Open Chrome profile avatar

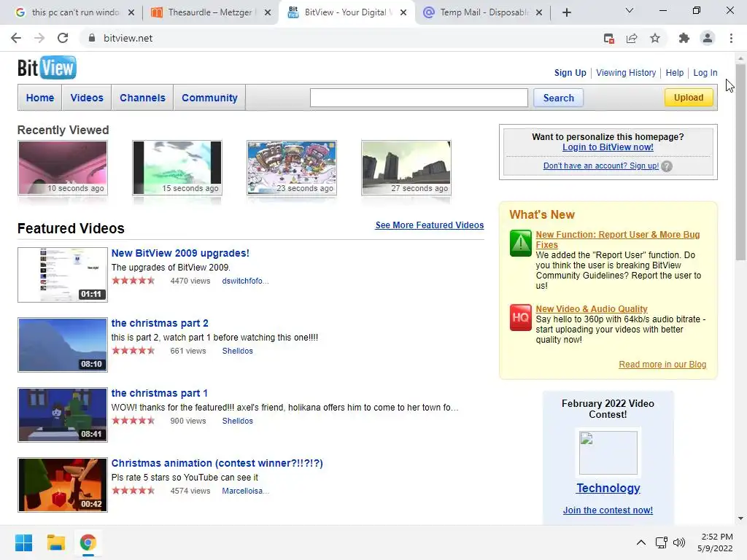(708, 38)
